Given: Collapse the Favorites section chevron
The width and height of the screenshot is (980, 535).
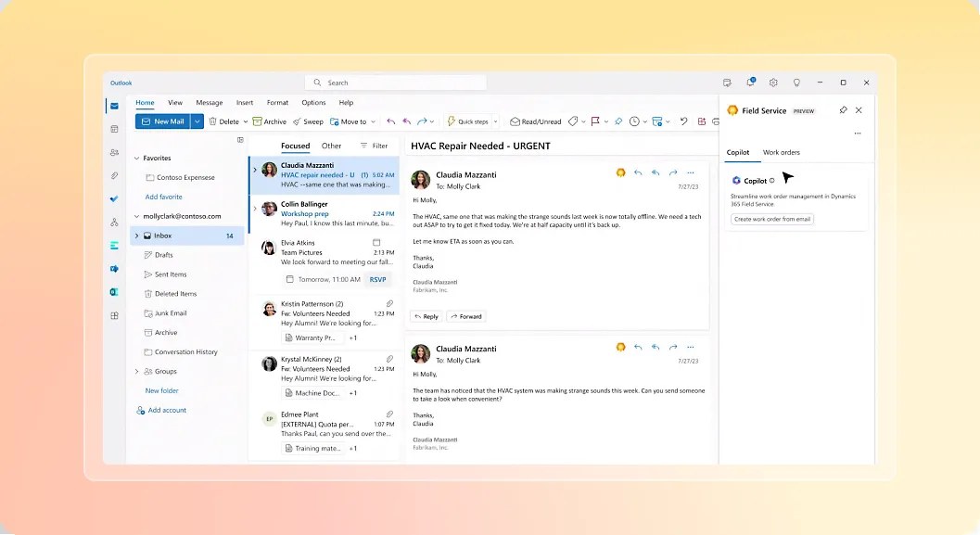Looking at the screenshot, I should [137, 159].
